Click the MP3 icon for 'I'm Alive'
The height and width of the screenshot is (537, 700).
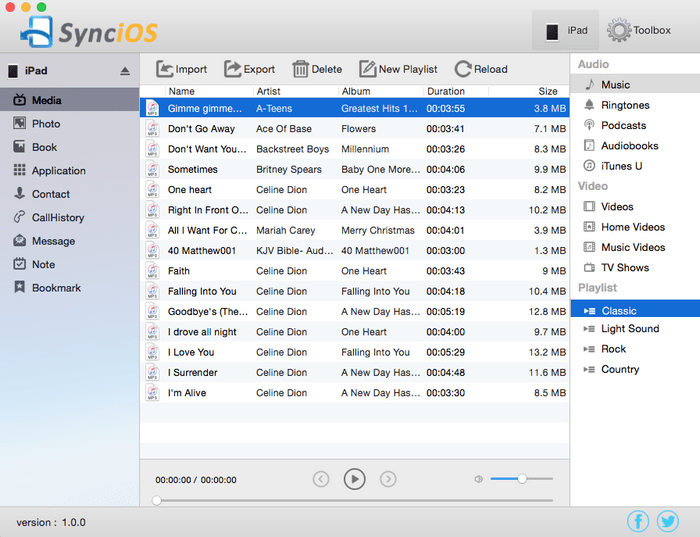tap(152, 393)
